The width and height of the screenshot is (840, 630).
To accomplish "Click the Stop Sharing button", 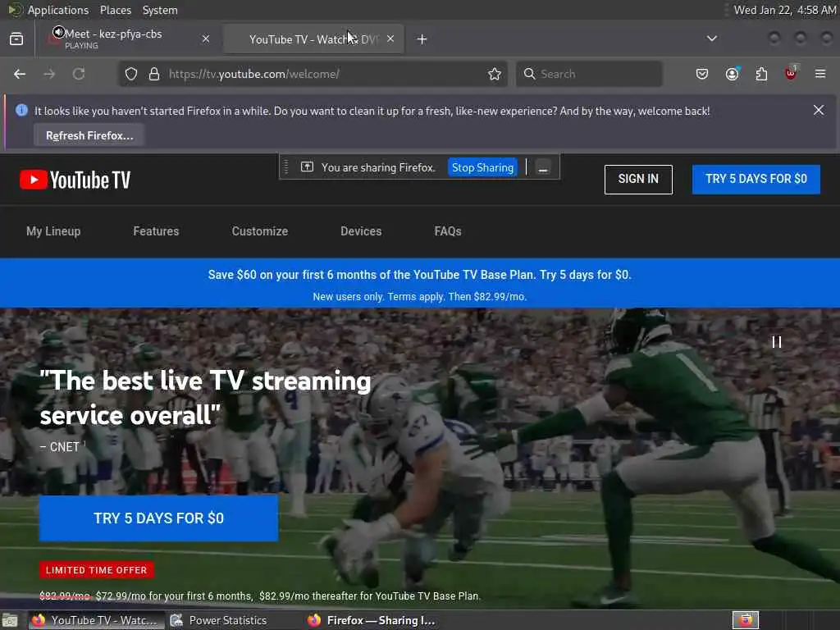I will 482,167.
